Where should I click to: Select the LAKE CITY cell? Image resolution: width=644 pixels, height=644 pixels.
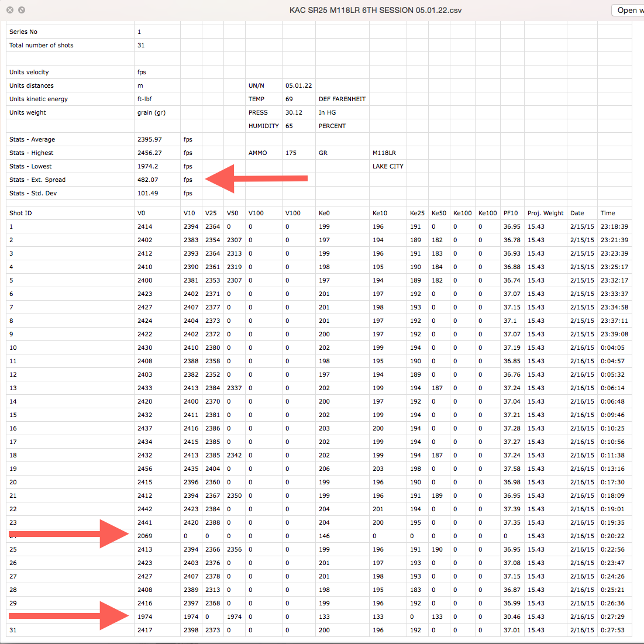pos(388,166)
